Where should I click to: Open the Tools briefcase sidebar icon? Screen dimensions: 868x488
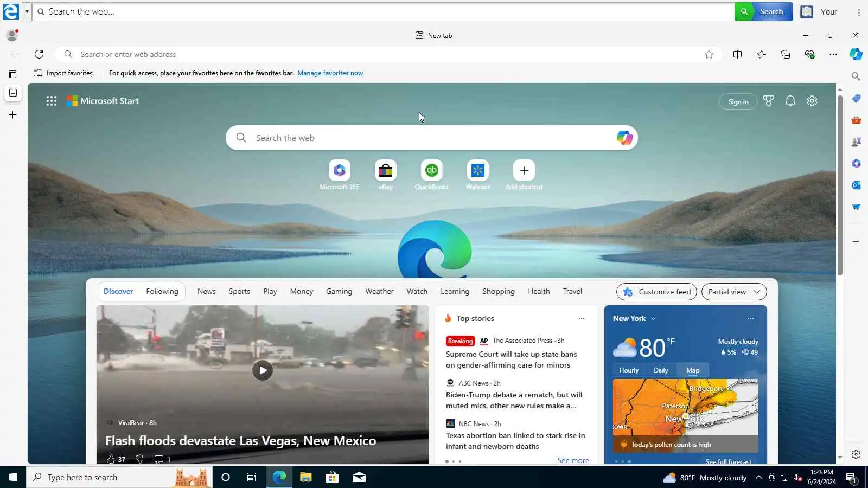pos(856,120)
